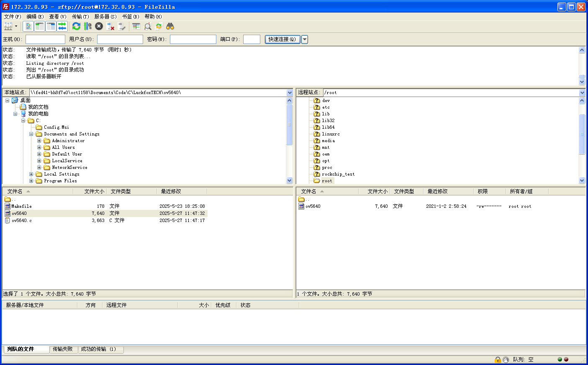Expand the Default User folder node
Screen dimensions: 588x365
coord(39,154)
